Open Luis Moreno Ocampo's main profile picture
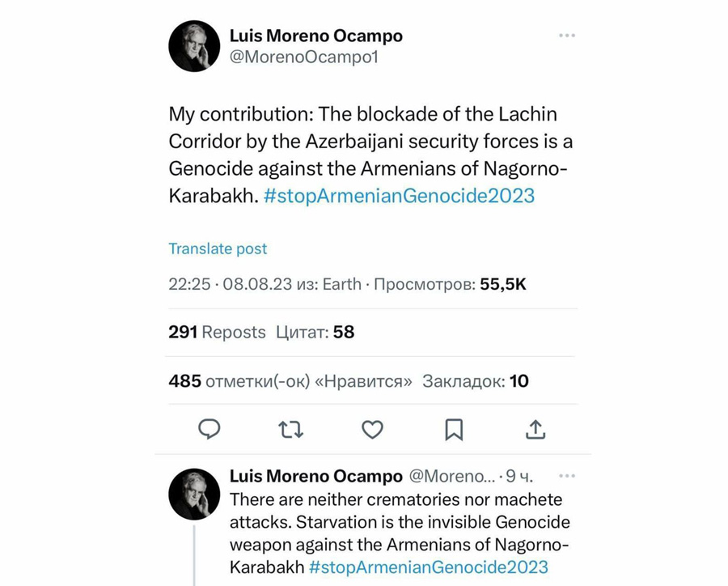The width and height of the screenshot is (728, 586). 194,46
